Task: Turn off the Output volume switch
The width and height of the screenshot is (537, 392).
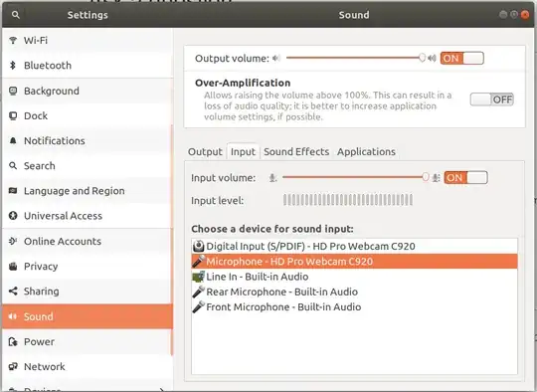Action: pyautogui.click(x=462, y=59)
